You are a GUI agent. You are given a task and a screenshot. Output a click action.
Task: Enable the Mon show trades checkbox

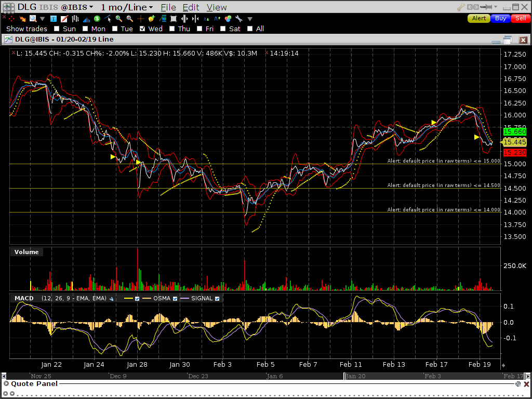click(x=85, y=29)
